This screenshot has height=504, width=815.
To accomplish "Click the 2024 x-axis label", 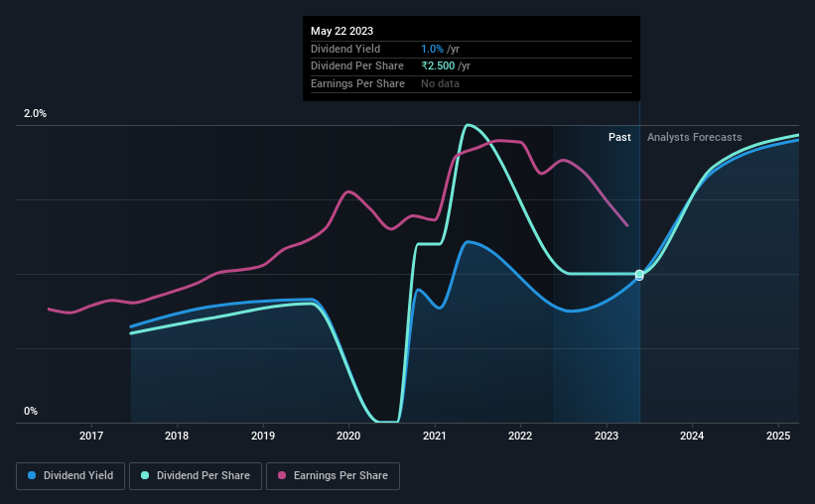I will point(692,436).
